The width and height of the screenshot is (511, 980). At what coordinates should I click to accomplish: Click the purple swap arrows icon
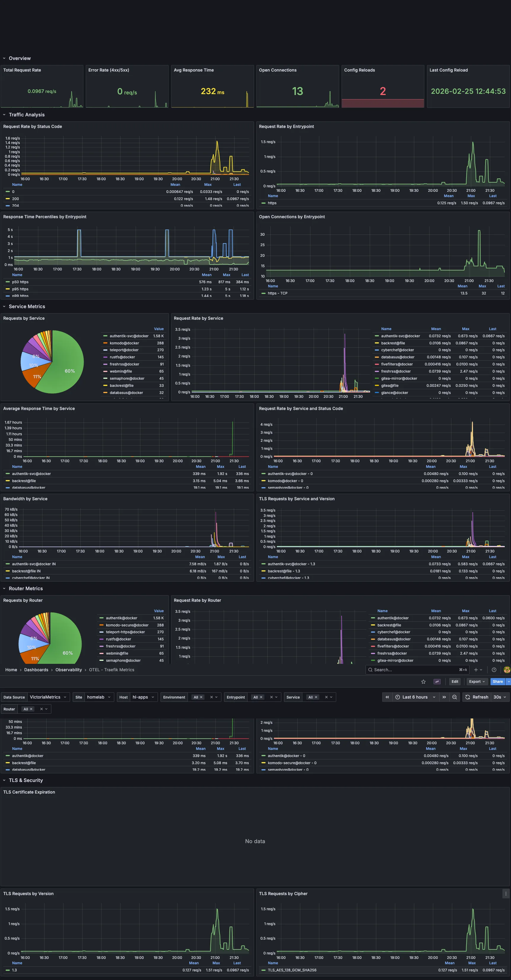tap(437, 681)
